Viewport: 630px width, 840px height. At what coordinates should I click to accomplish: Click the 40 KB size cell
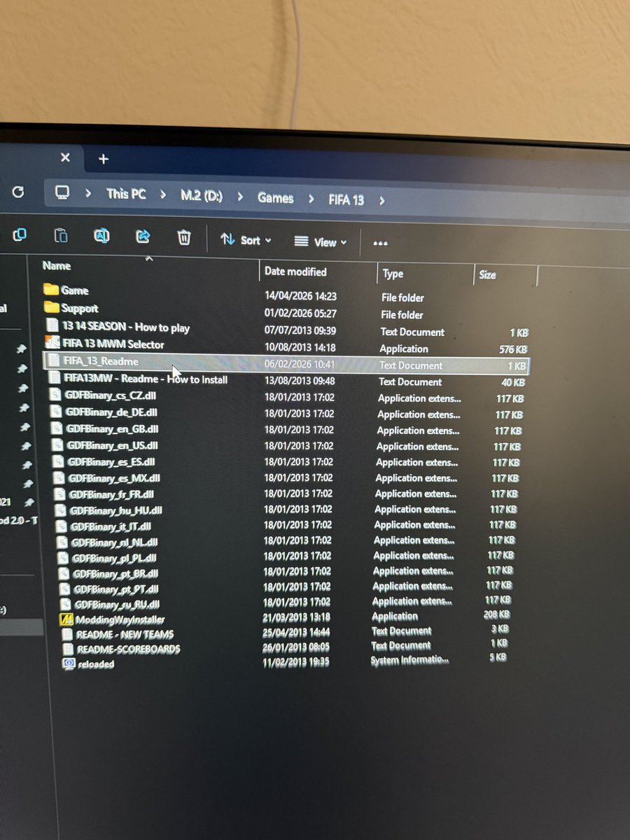[512, 382]
